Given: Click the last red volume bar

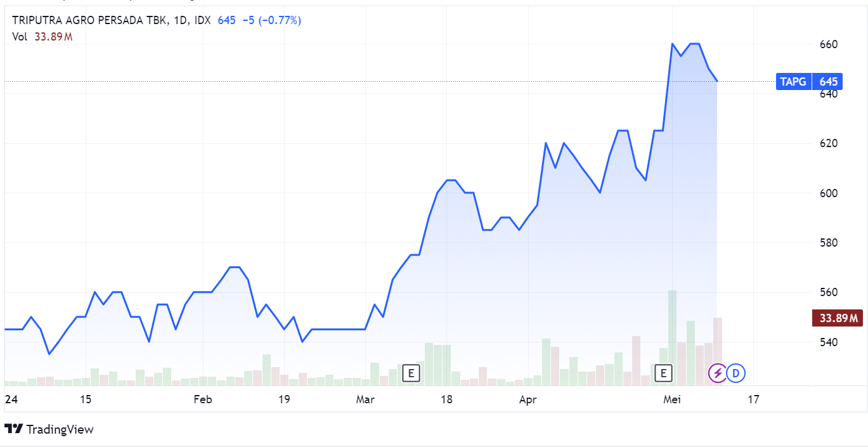Looking at the screenshot, I should [x=718, y=351].
